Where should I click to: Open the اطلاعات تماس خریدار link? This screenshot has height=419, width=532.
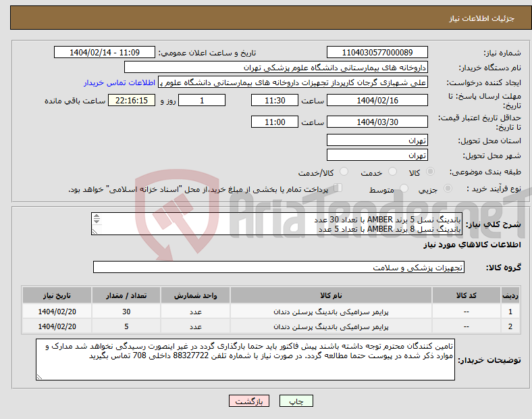119,82
